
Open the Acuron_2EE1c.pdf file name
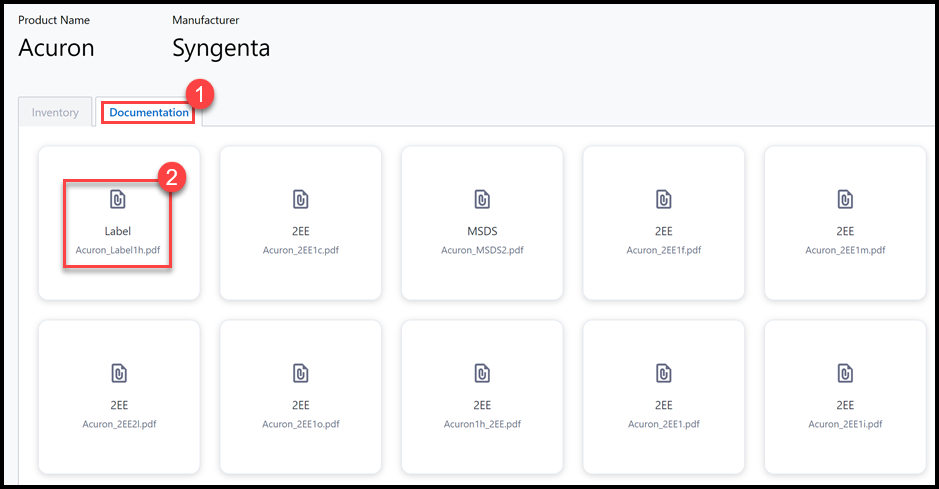[x=300, y=250]
